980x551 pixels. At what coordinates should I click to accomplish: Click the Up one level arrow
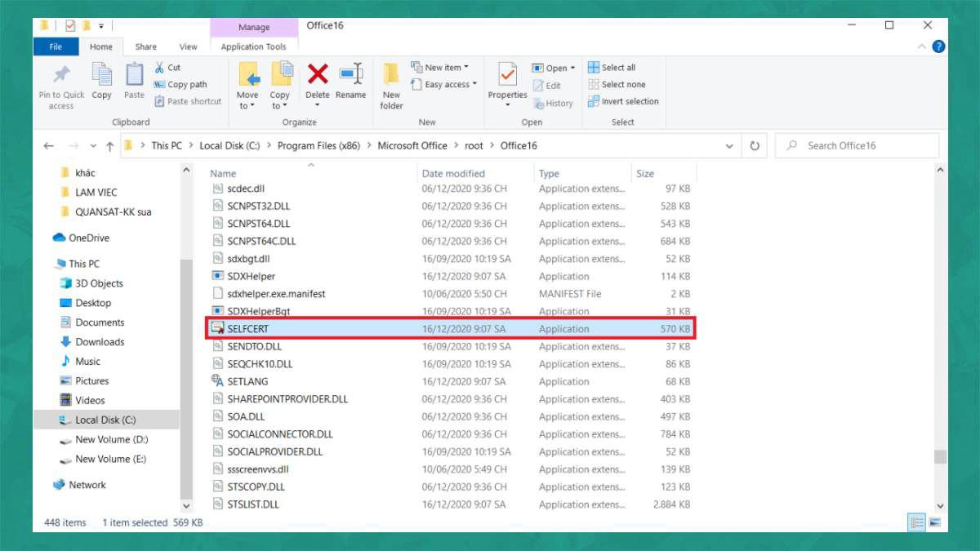pos(110,146)
